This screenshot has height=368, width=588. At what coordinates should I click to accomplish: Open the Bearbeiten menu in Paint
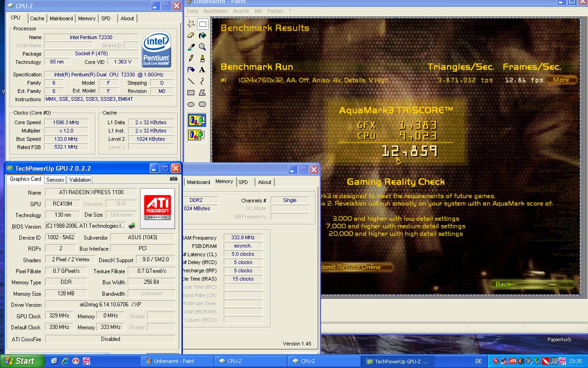(x=215, y=11)
